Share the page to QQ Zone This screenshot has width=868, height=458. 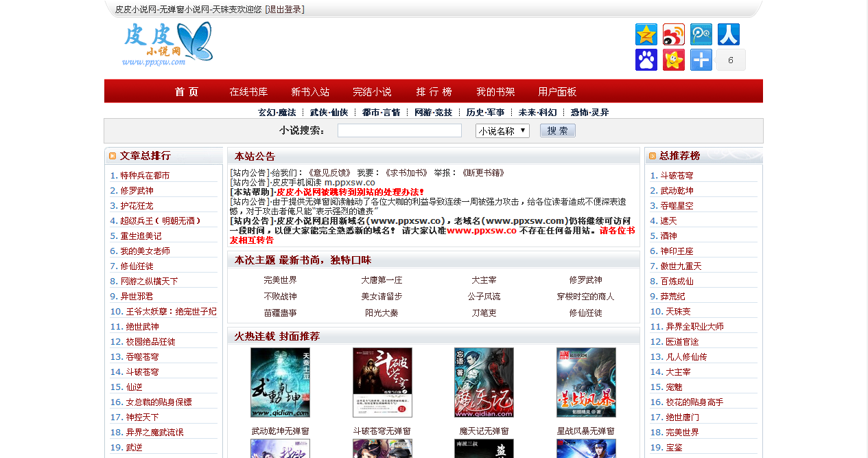[646, 34]
